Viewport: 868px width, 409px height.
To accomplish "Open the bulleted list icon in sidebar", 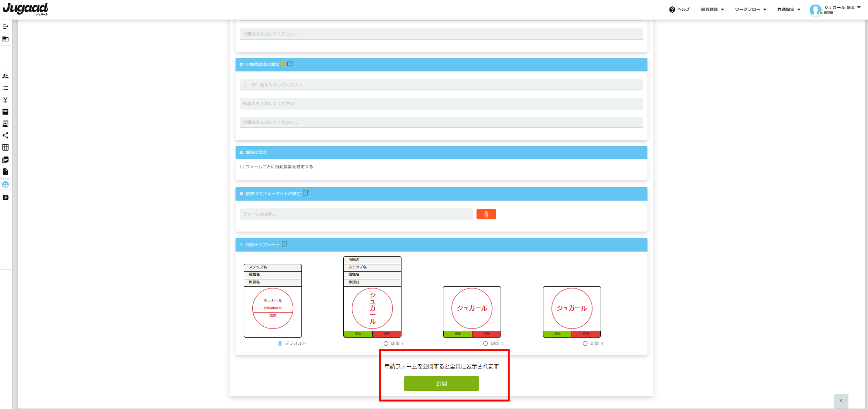I will point(5,88).
